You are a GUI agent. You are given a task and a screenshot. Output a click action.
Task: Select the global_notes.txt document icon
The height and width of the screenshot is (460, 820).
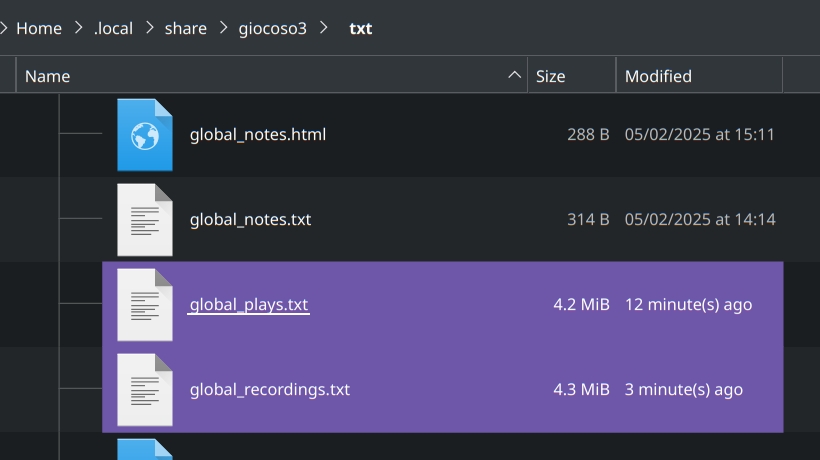[144, 220]
